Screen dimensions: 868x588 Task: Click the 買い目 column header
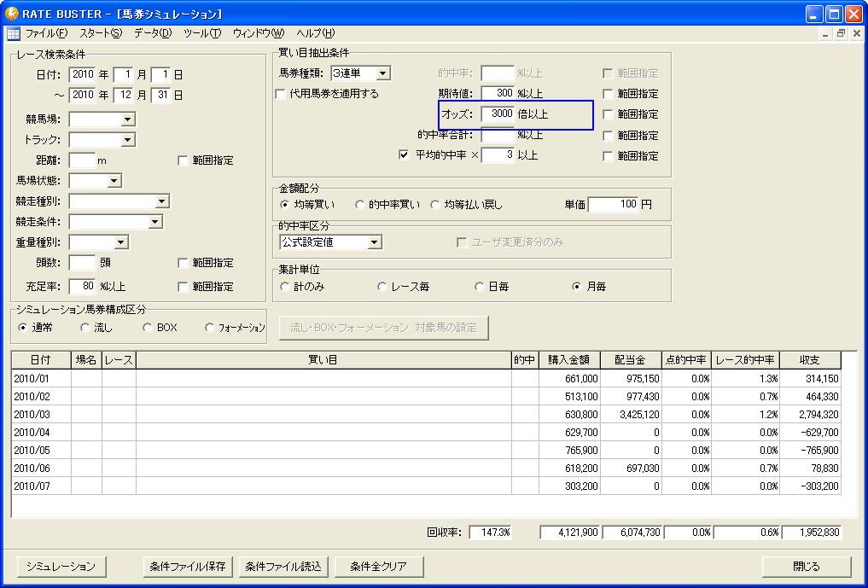(323, 360)
